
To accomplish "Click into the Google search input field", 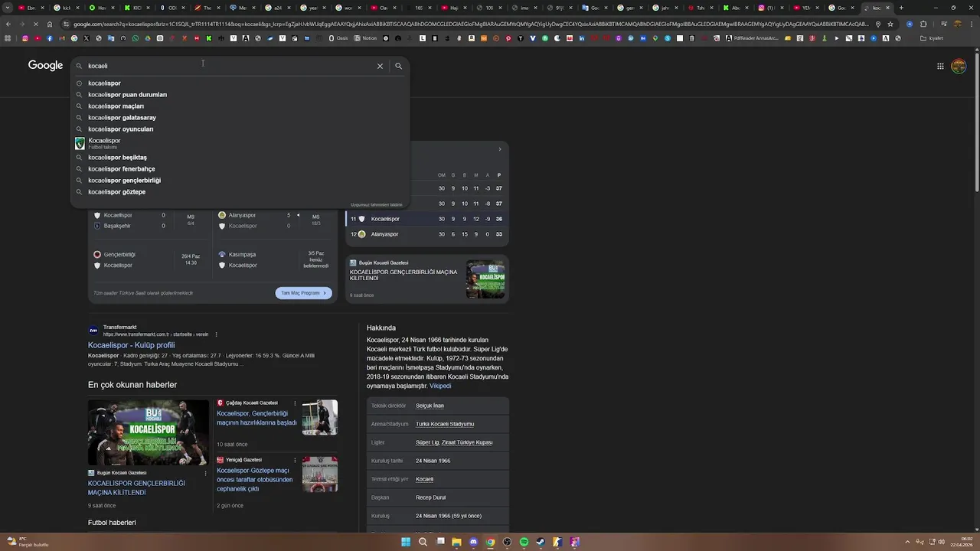I will (x=230, y=66).
